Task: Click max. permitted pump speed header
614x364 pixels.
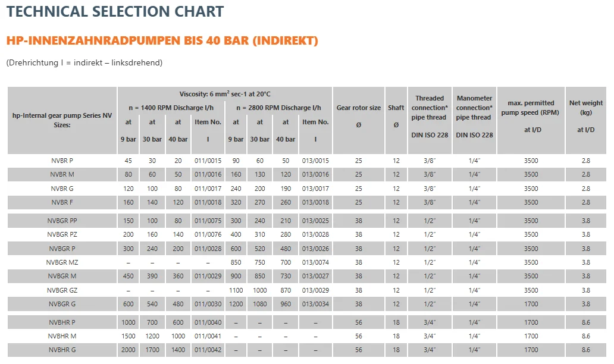Action: [531, 108]
